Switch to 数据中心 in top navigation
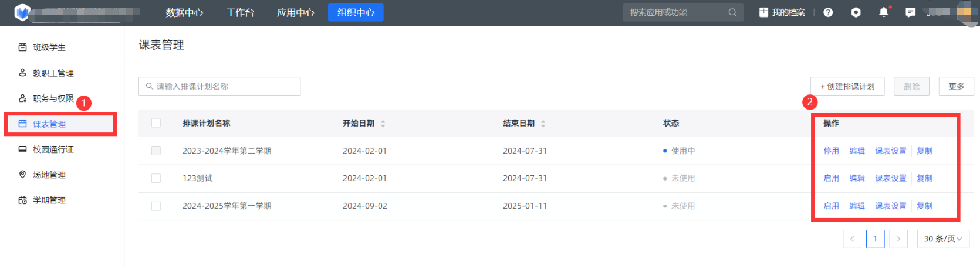This screenshot has width=980, height=269. 184,12
